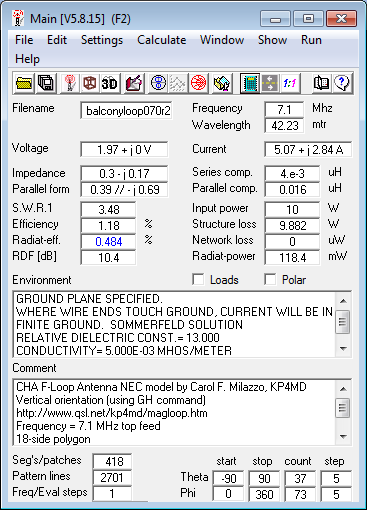Image resolution: width=367 pixels, height=510 pixels.
Task: Click the save floppy disks icon
Action: click(45, 83)
